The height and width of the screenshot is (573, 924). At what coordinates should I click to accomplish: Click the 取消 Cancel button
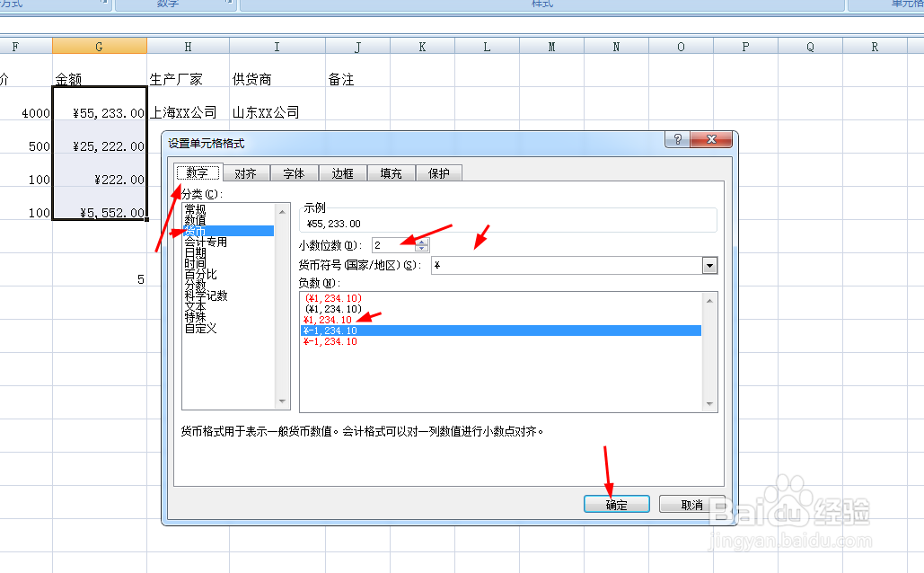coord(692,504)
